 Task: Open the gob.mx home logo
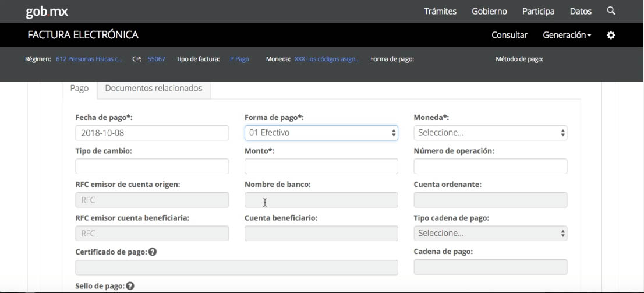click(x=47, y=12)
